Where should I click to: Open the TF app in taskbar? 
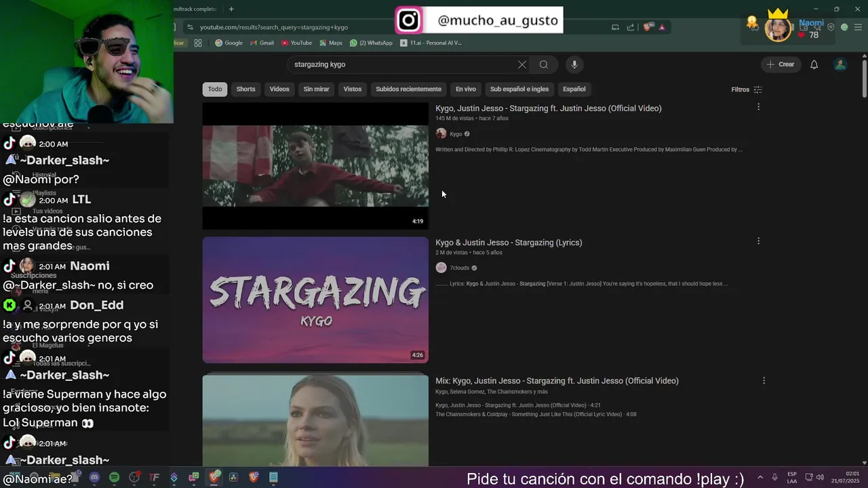coord(154,477)
